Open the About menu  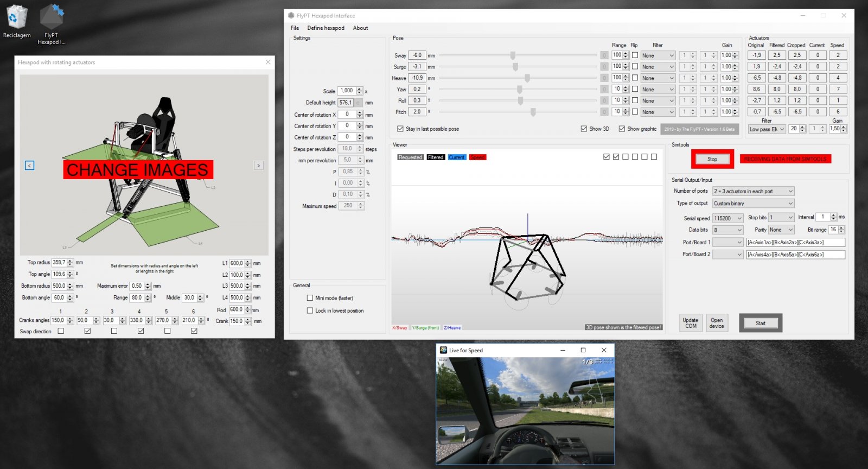click(360, 28)
